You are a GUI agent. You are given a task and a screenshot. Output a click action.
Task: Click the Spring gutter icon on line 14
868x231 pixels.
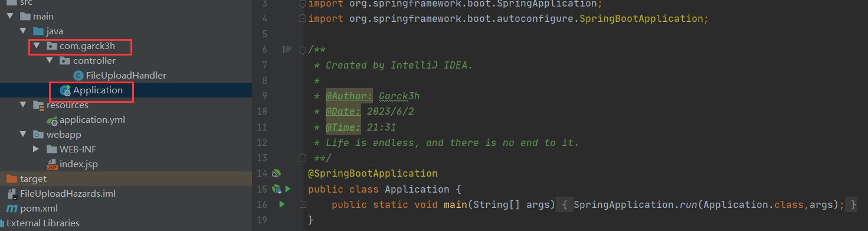(276, 174)
